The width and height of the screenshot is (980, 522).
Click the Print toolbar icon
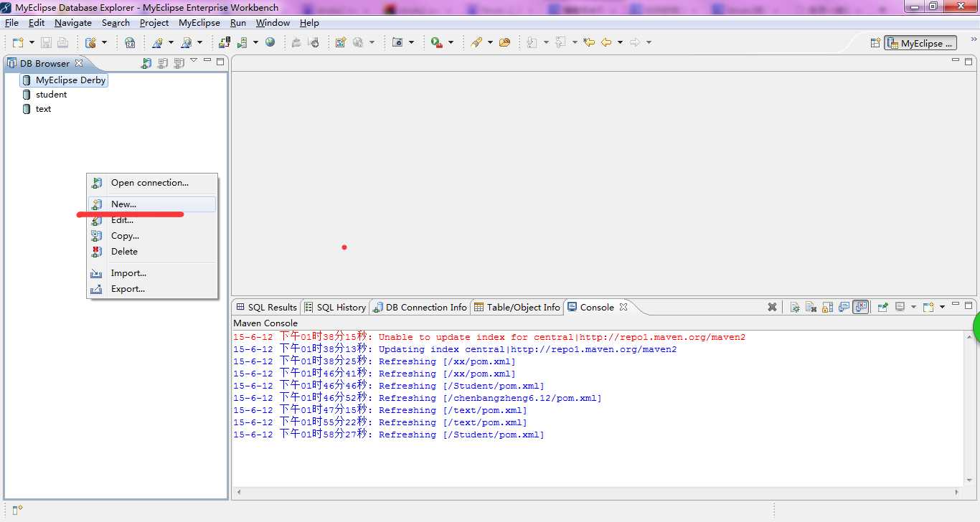tap(62, 42)
